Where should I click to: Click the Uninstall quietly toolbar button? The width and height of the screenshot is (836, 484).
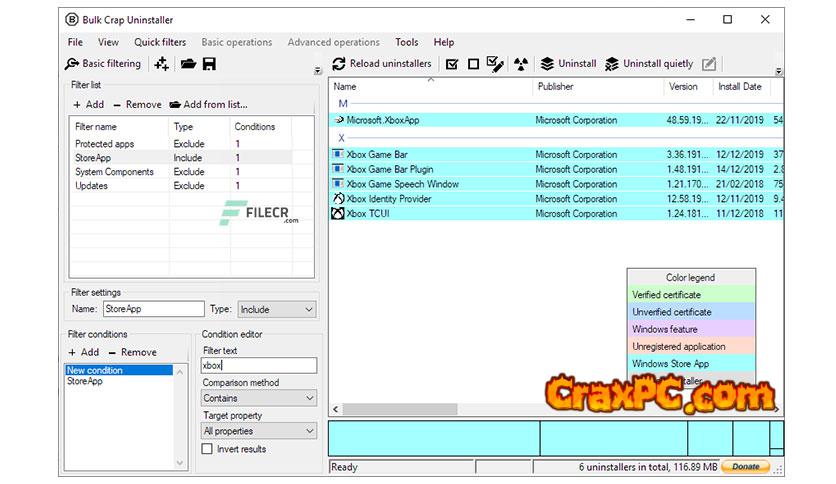pos(648,64)
